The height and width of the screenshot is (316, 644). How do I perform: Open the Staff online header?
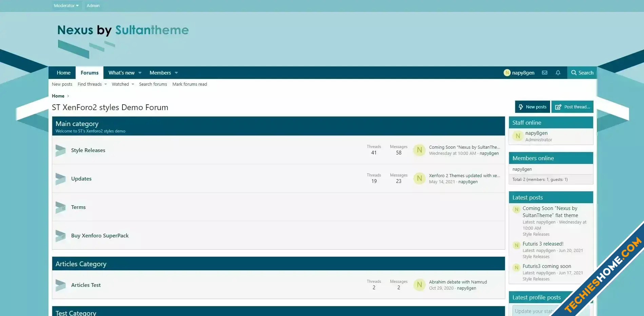(x=527, y=123)
